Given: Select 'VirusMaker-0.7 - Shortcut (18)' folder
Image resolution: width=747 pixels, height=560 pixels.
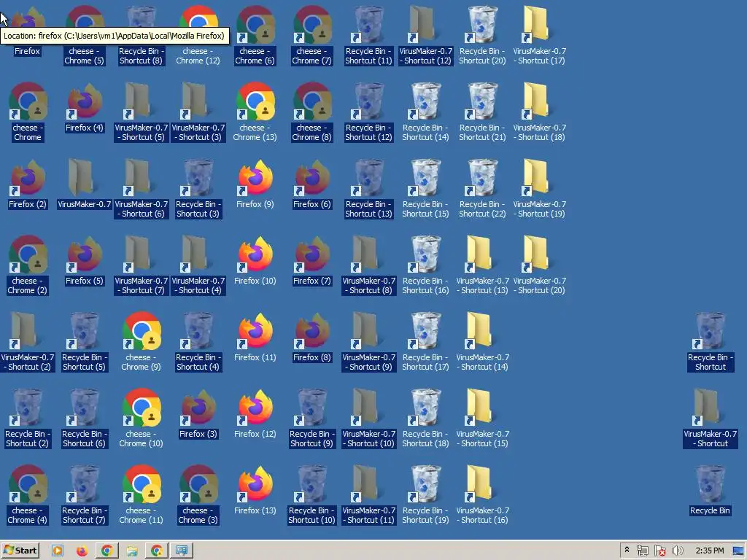Looking at the screenshot, I should (539, 112).
